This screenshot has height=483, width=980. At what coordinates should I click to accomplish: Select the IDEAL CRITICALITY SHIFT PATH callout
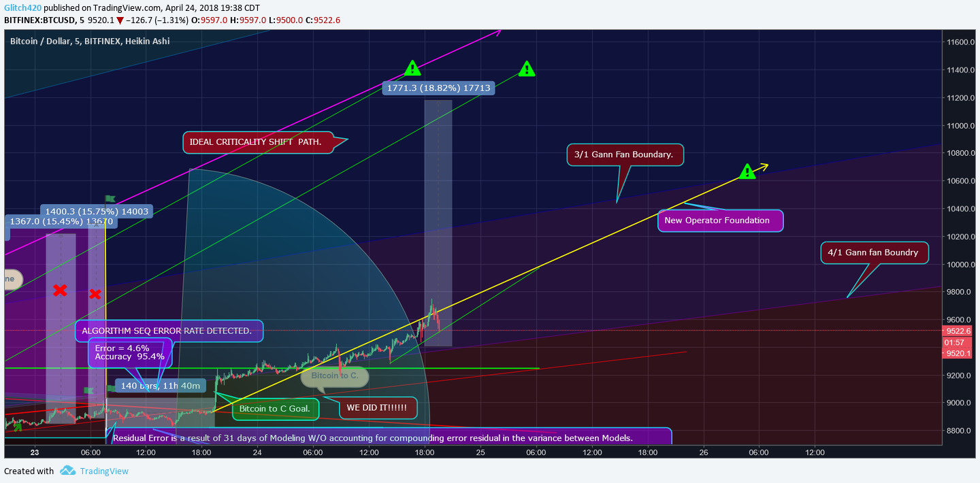257,142
